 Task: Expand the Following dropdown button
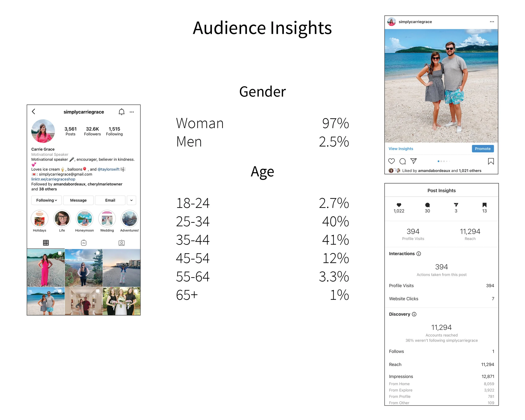point(46,200)
